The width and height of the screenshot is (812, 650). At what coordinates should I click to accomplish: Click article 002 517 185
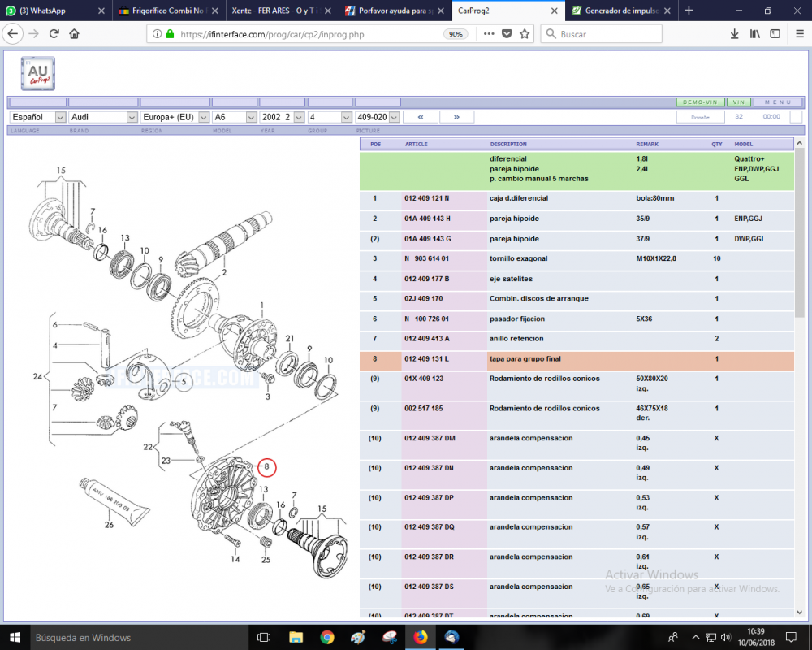click(424, 408)
